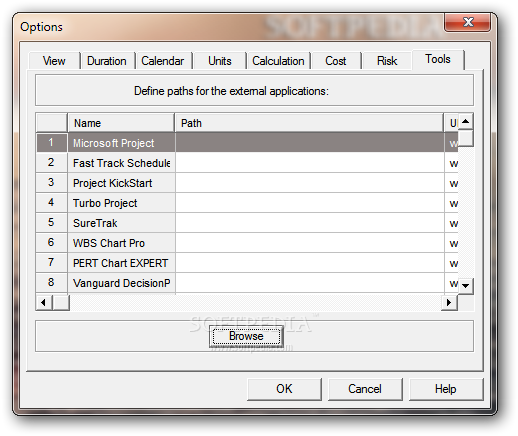Click the Name column header
This screenshot has width=518, height=436.
point(121,123)
